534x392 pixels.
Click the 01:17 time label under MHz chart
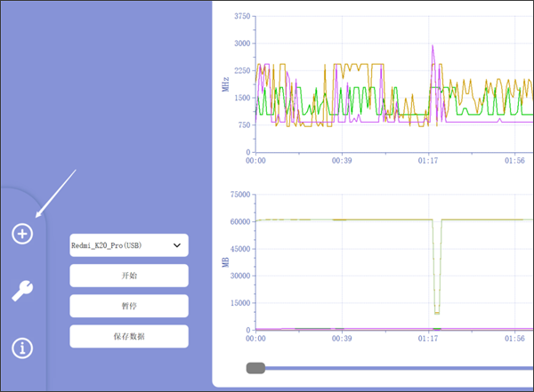428,161
